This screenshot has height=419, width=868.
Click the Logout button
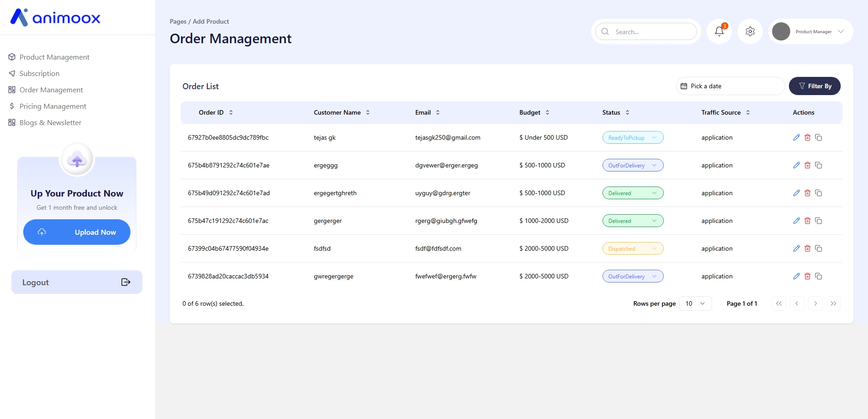[x=77, y=282]
